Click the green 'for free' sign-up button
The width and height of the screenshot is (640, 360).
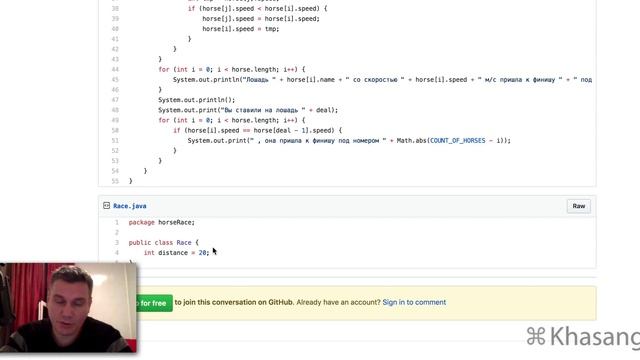(x=154, y=303)
